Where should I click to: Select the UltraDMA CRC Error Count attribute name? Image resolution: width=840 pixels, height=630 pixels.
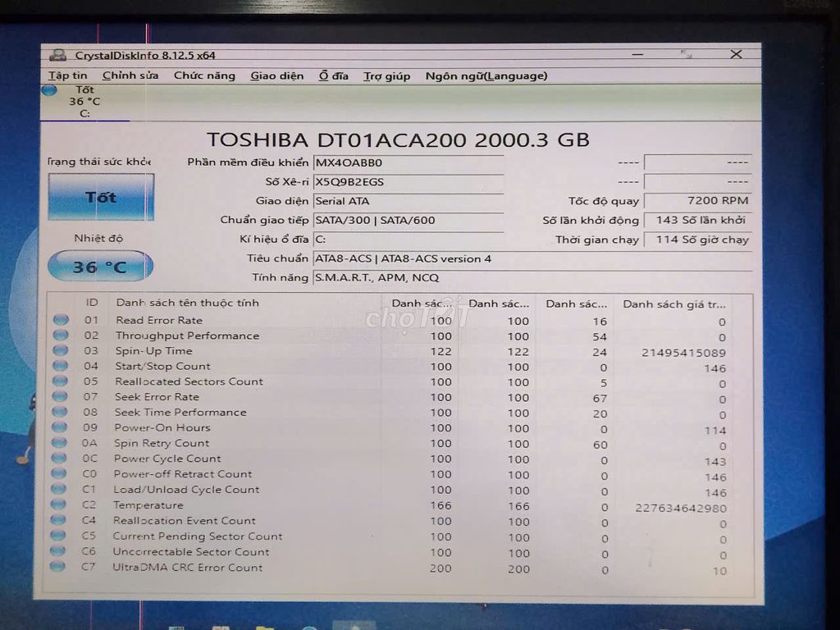(x=188, y=568)
